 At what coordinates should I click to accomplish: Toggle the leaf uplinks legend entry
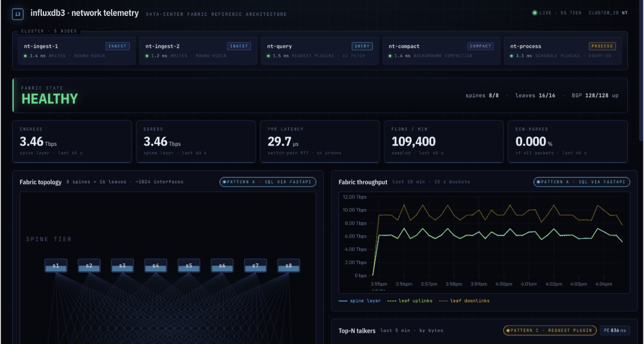(410, 301)
